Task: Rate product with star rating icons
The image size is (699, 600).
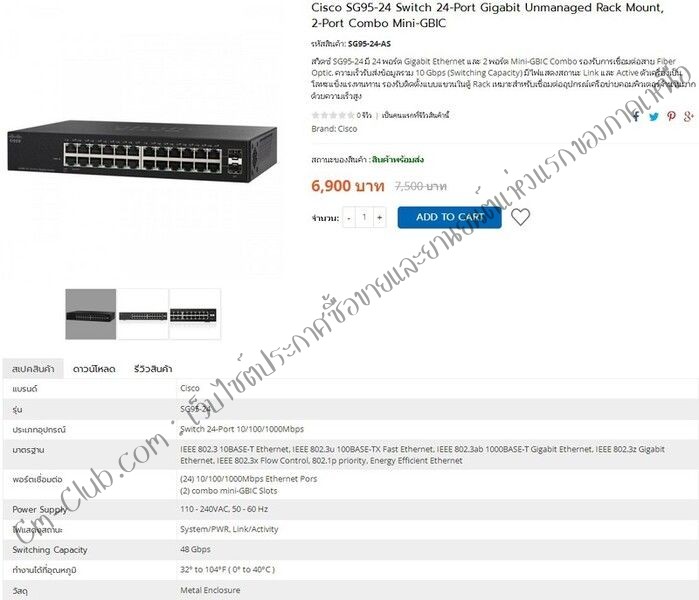Action: point(333,115)
